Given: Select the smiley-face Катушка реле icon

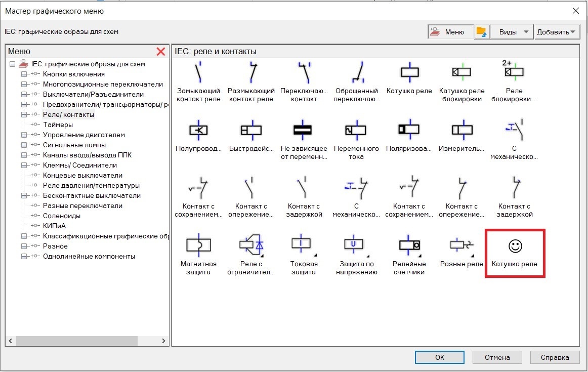Looking at the screenshot, I should [515, 246].
